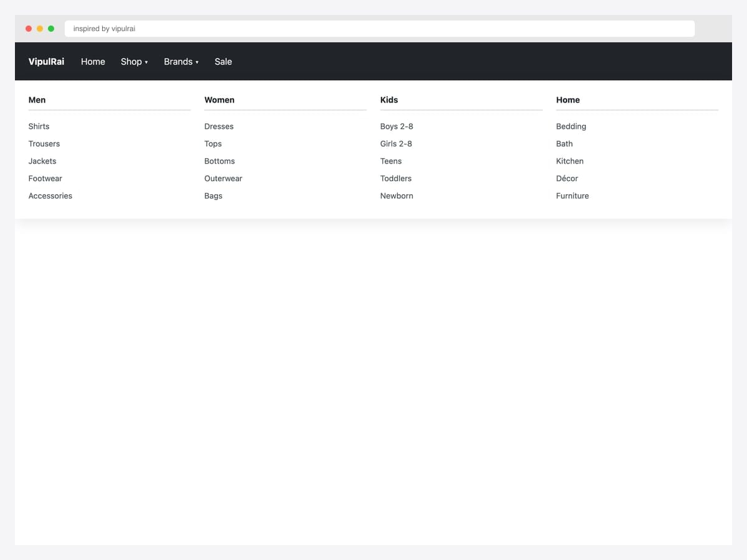Go to the Home nav item in the dark bar
Screen dimensions: 747x560
click(93, 62)
